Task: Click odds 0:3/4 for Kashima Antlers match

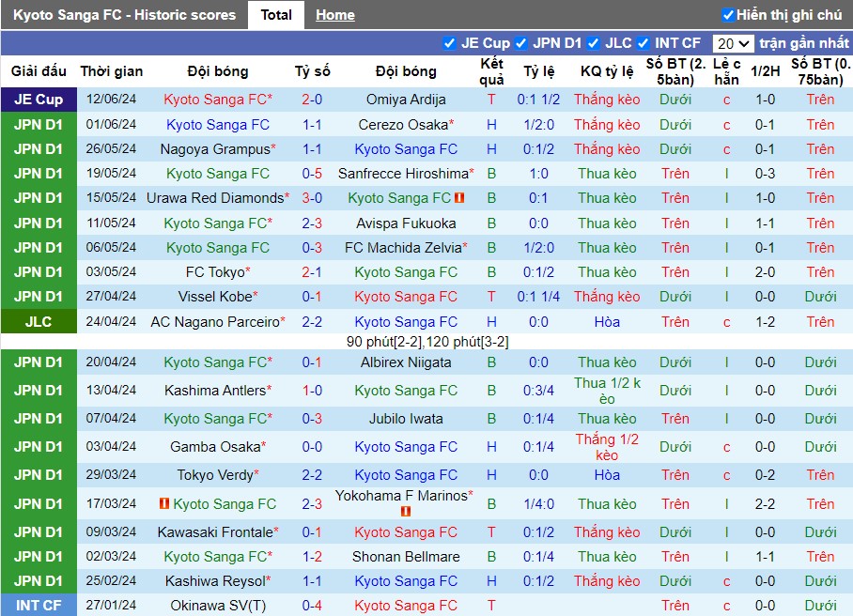Action: [538, 391]
